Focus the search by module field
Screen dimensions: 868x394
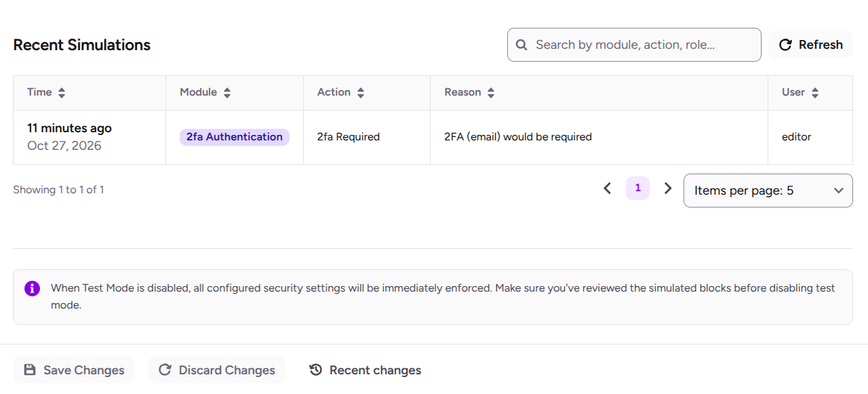pyautogui.click(x=634, y=45)
